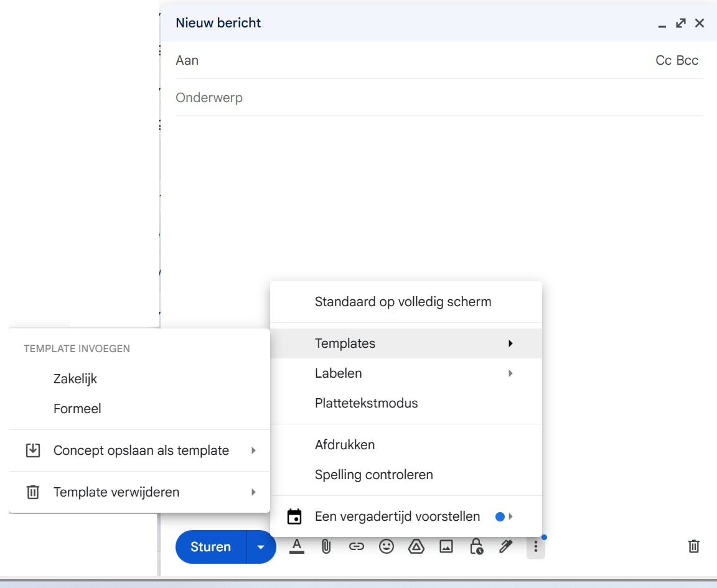Expand 'Concept opslaan als template' submenu
The width and height of the screenshot is (717, 588).
tap(141, 450)
